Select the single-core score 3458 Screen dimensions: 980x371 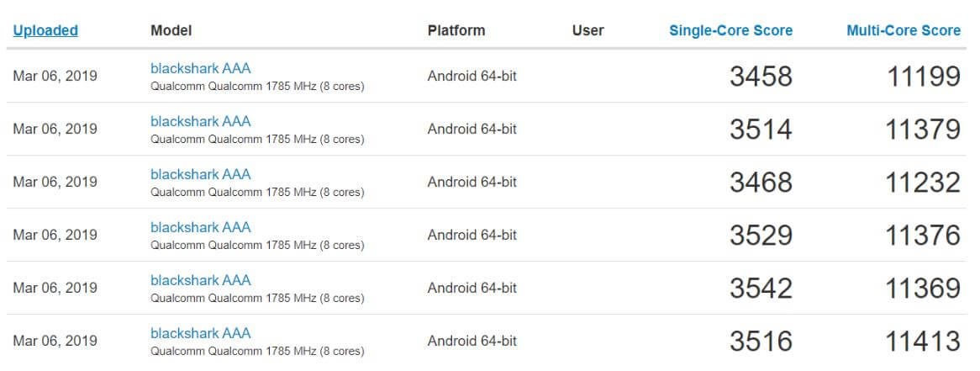coord(761,77)
